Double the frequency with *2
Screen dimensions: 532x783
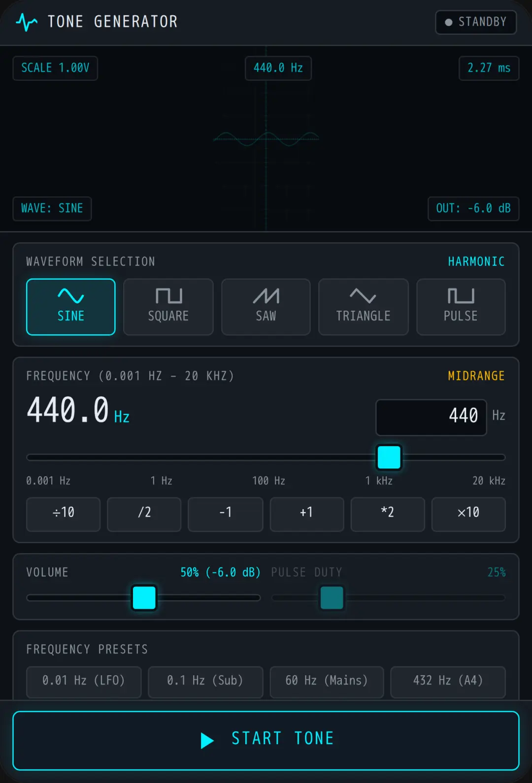(388, 514)
